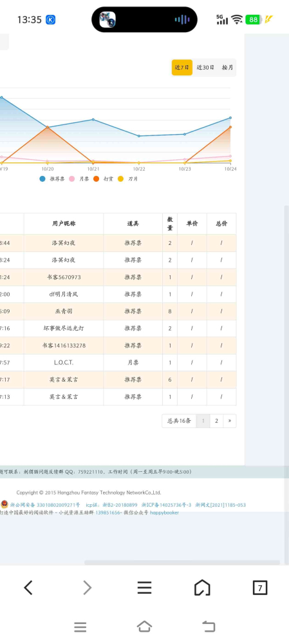Tap the blue K icon in status bar
The image size is (289, 644).
point(50,19)
